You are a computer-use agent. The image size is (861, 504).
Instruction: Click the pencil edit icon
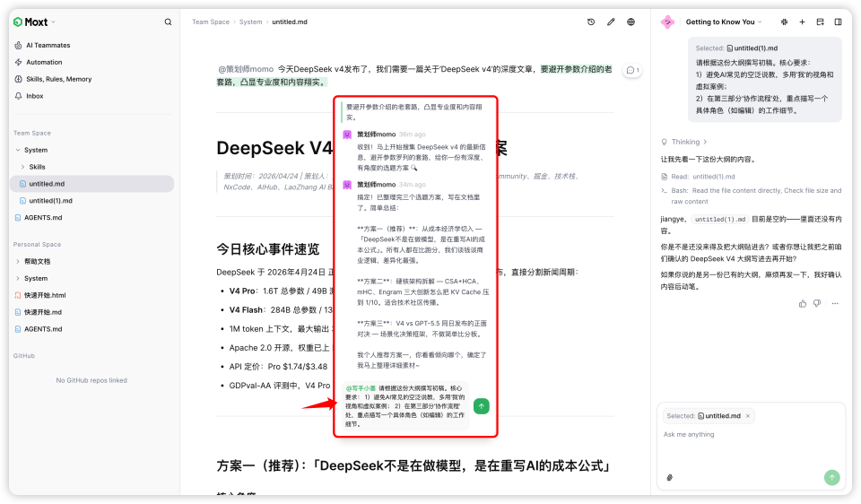tap(611, 22)
